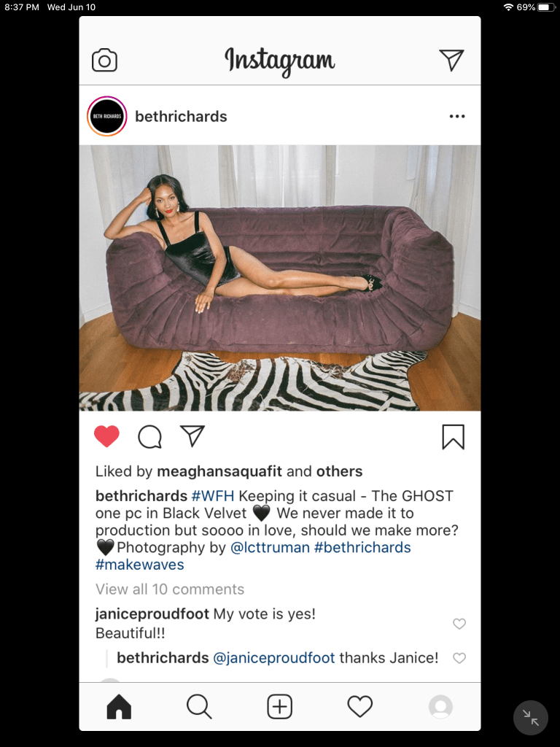Viewport: 560px width, 747px height.
Task: Open the profile avatar tab
Action: 440,706
